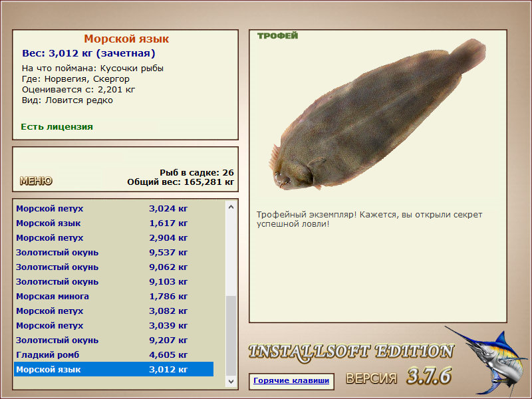Select highlighted Морской язык 3,012 кг row
Screen dimensions: 532x399
pos(114,369)
